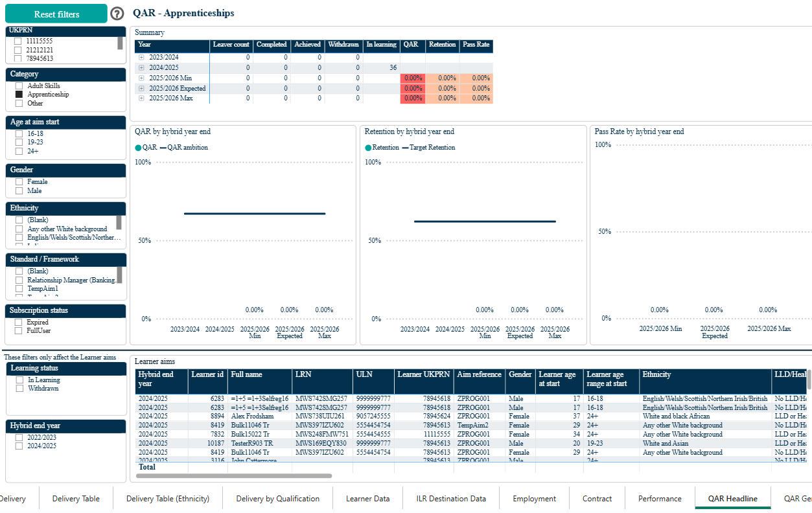Expand the 2023/2024 summary row

[141, 58]
